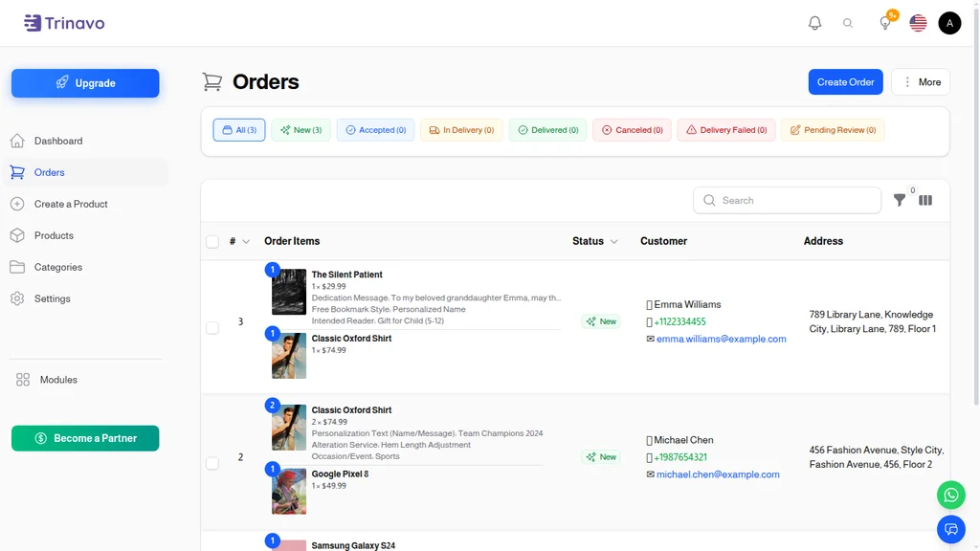Click the 456 Fashion Avenue address

pyautogui.click(x=877, y=457)
